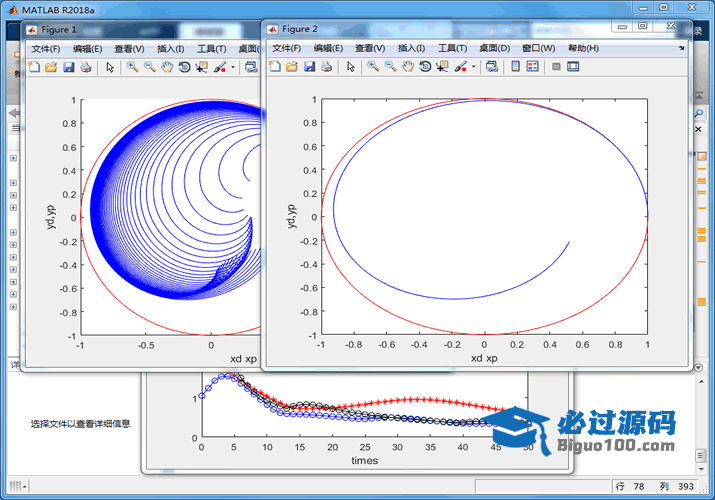This screenshot has height=500, width=715.
Task: Select Brush data tool in Figure 1
Action: [220, 67]
